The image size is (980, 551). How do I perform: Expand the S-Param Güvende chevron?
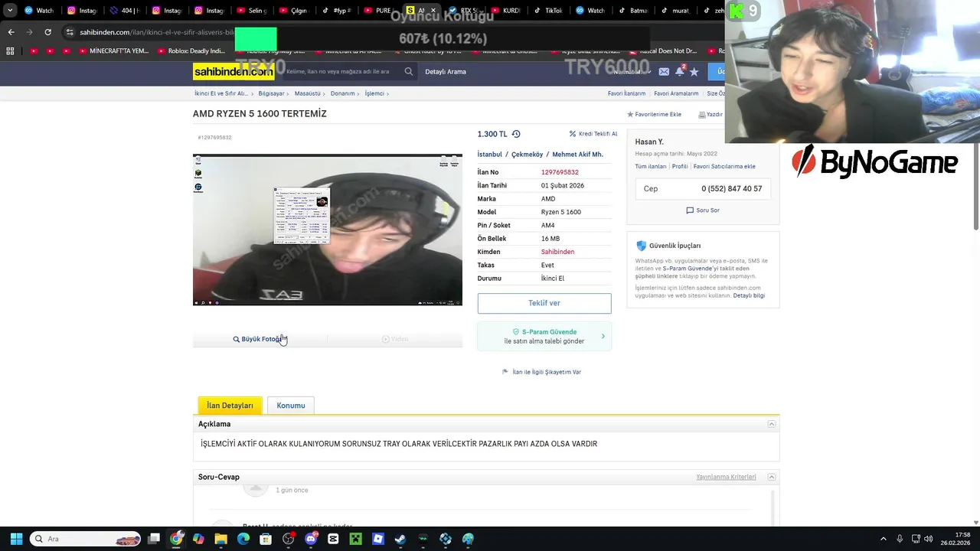tap(603, 336)
